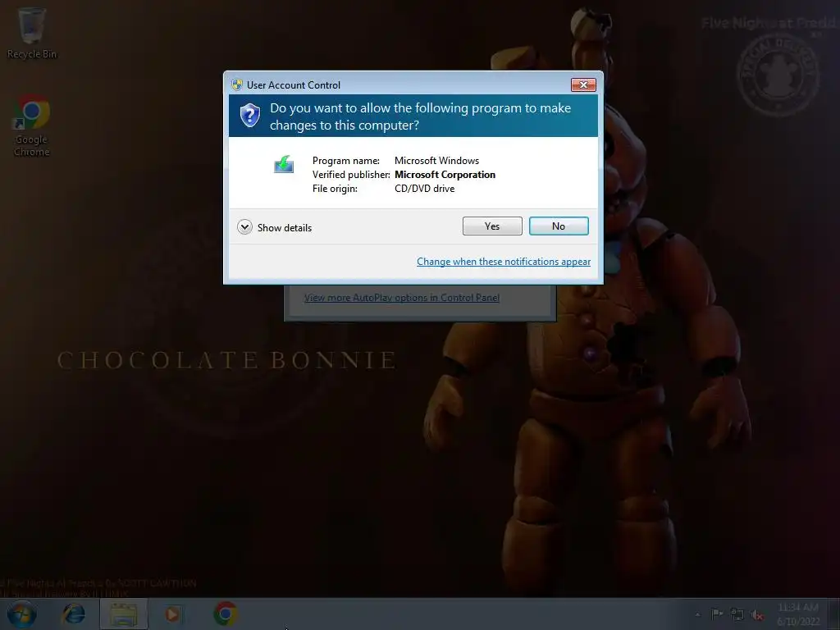
Task: Click Microsoft Windows program name text
Action: (x=437, y=161)
